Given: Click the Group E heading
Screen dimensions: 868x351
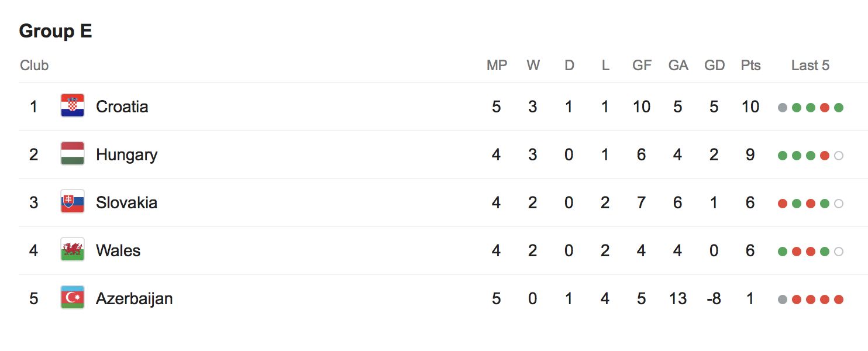Looking at the screenshot, I should tap(56, 31).
